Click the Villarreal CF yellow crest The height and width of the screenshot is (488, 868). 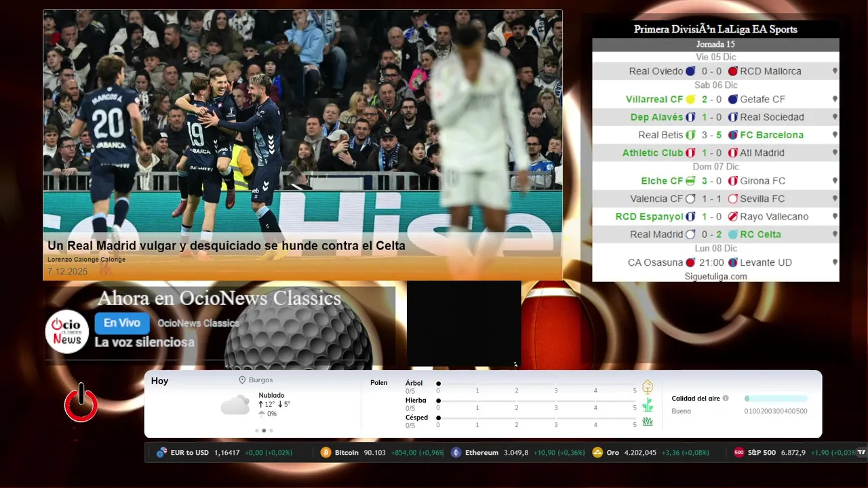(690, 99)
